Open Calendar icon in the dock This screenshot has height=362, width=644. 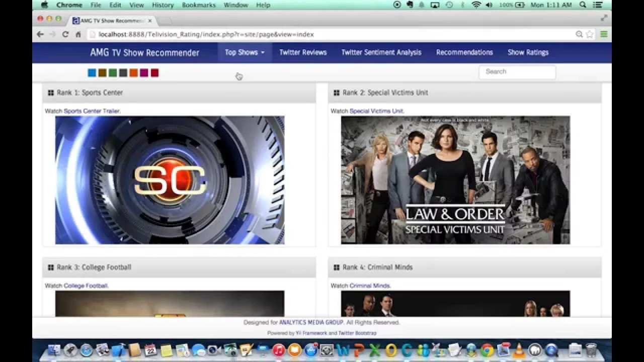[150, 350]
